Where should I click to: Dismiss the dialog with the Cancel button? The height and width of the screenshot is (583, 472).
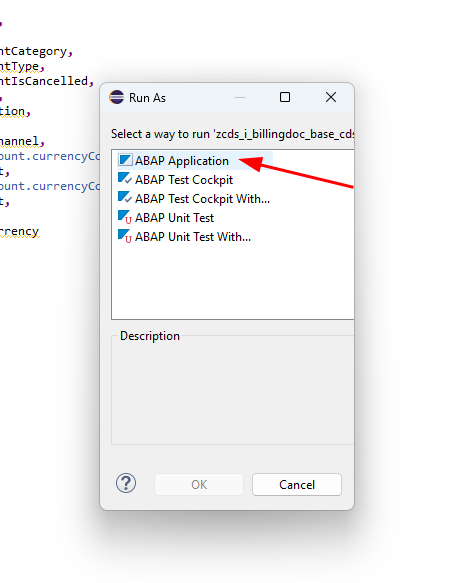coord(297,484)
